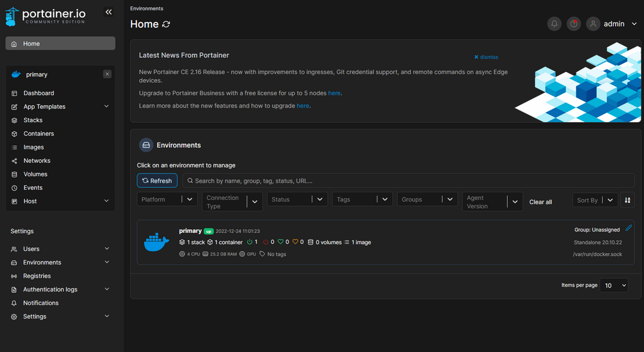644x352 pixels.
Task: Click the user avatar icon near admin
Action: (x=592, y=24)
